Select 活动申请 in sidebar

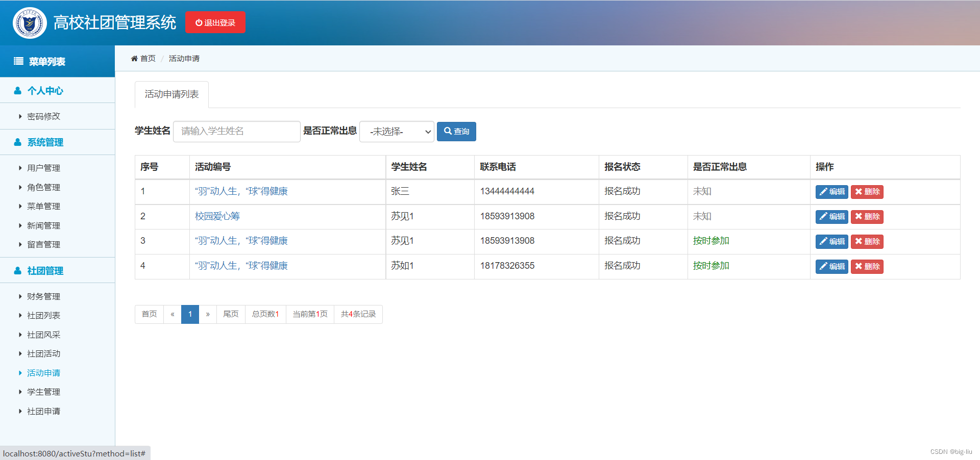pyautogui.click(x=43, y=373)
